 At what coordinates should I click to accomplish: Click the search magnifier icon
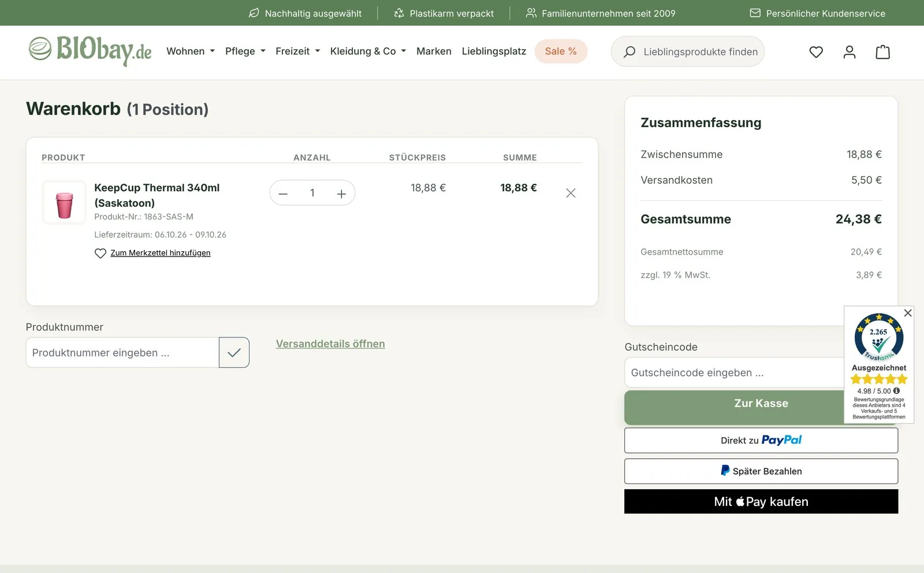(x=629, y=52)
